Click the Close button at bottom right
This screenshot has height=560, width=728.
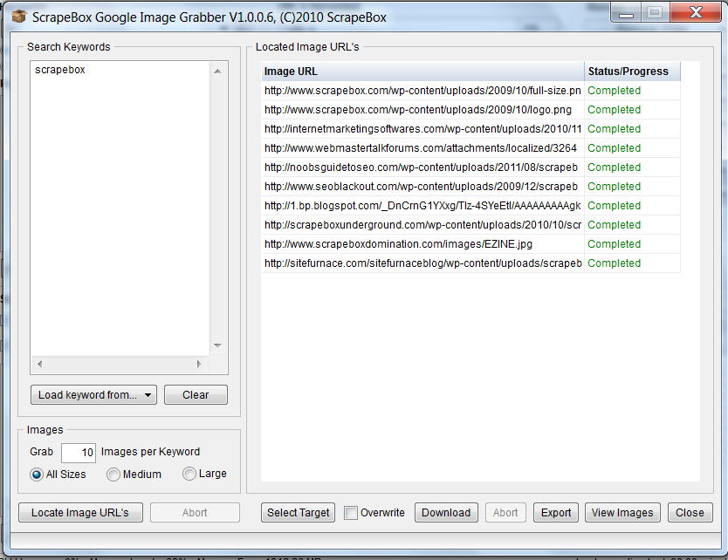(x=690, y=513)
